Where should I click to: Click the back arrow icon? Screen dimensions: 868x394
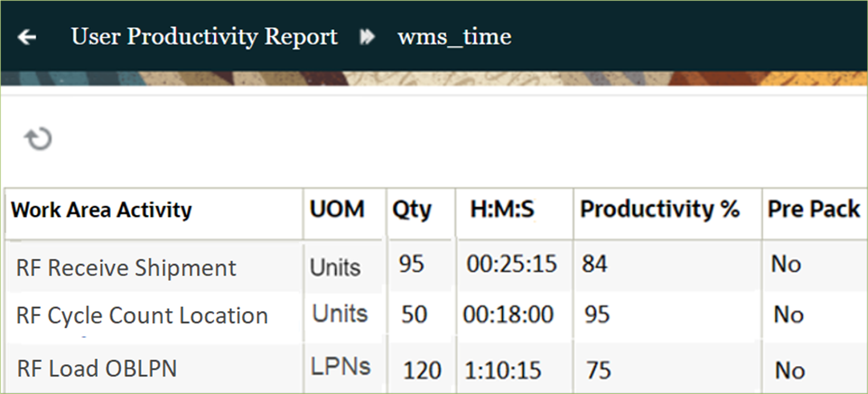(x=26, y=37)
